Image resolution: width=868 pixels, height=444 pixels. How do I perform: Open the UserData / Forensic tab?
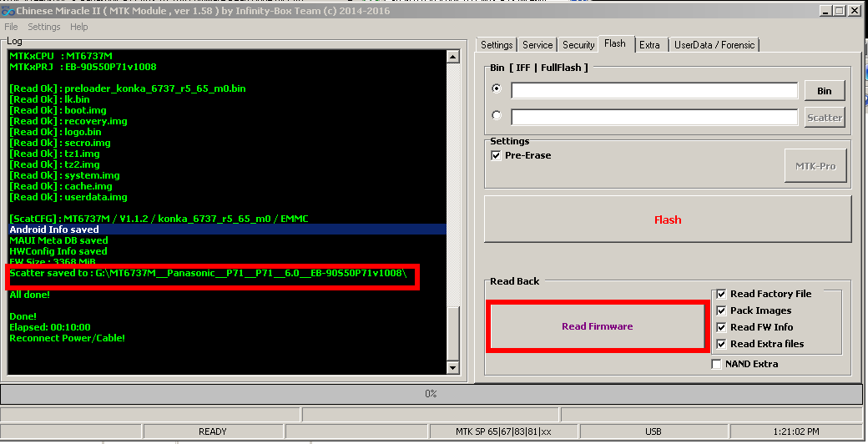coord(714,45)
